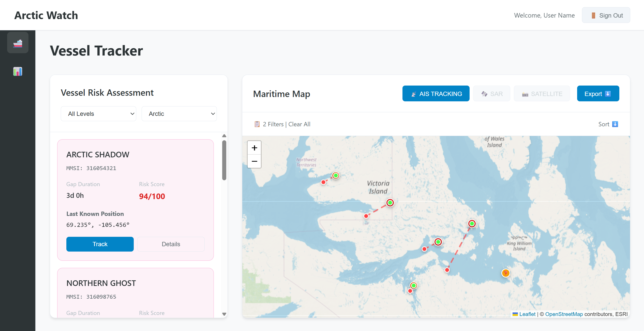Click the vessel list scrollbar down arrow
Image resolution: width=644 pixels, height=331 pixels.
pyautogui.click(x=224, y=314)
